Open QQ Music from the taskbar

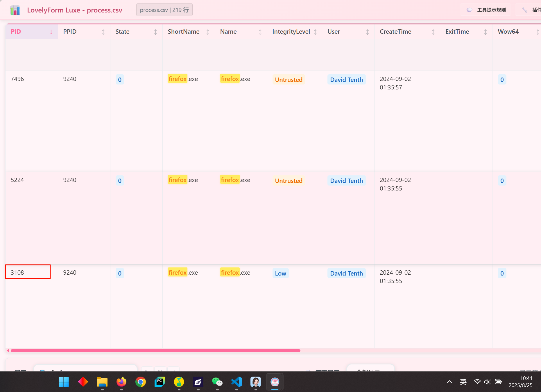179,382
